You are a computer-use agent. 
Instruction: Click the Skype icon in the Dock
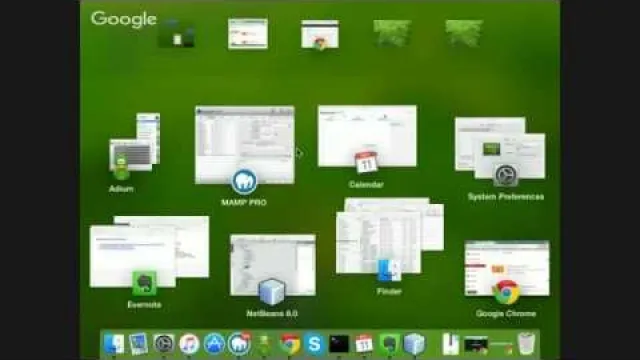click(x=314, y=344)
